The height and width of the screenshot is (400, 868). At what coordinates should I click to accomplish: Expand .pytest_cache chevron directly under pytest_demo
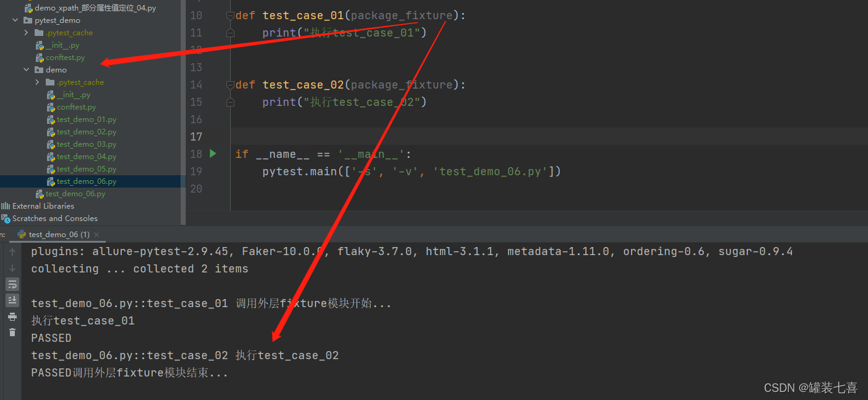click(26, 33)
